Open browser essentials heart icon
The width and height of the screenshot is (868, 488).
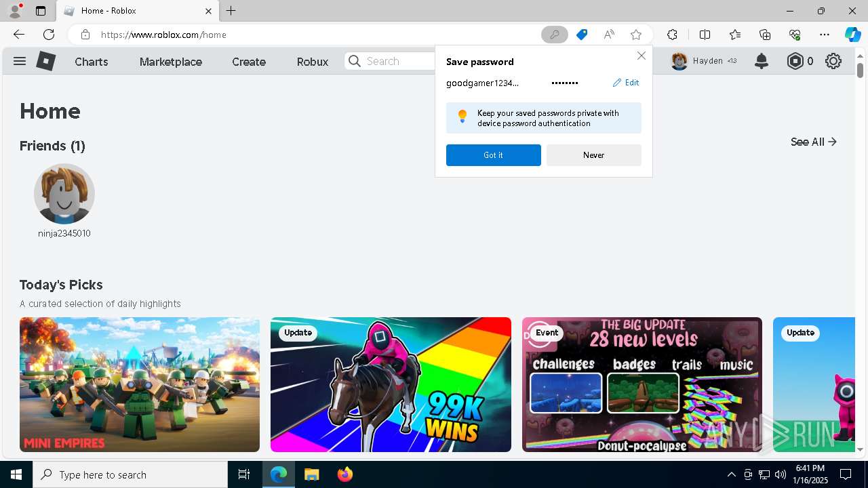pyautogui.click(x=795, y=35)
